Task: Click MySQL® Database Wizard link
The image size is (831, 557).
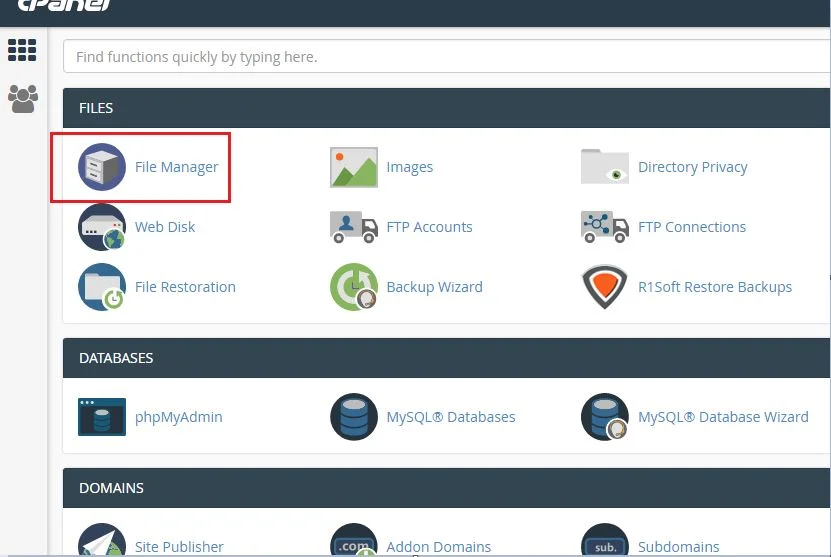Action: 723,417
